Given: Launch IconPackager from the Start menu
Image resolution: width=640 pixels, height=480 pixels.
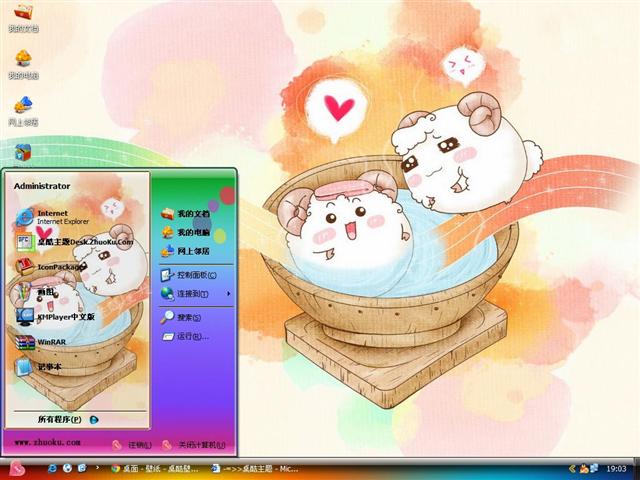Looking at the screenshot, I should (51, 267).
